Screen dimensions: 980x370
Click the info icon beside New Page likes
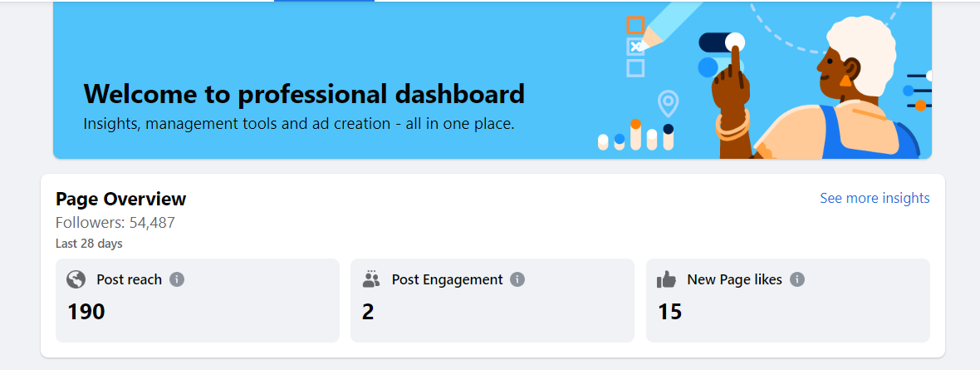point(797,279)
